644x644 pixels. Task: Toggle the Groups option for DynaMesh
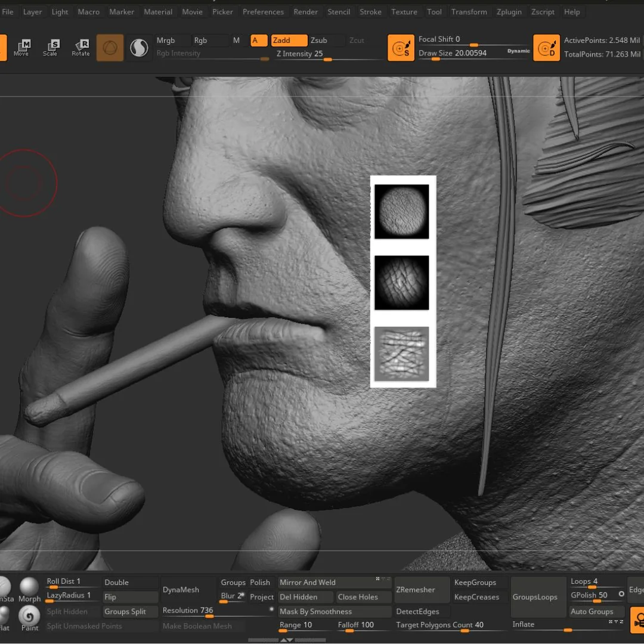click(x=233, y=583)
